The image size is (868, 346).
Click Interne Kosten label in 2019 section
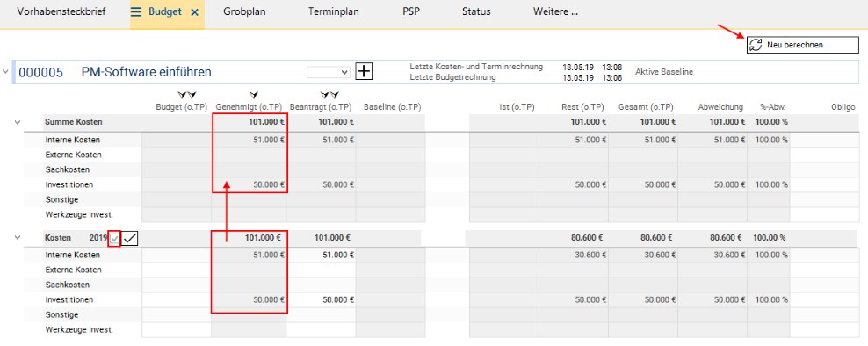[x=73, y=256]
